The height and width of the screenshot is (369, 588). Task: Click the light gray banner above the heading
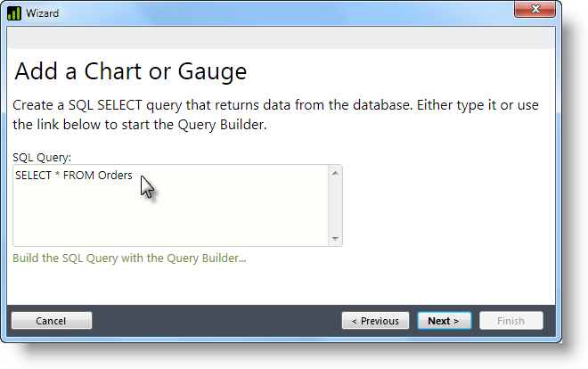pyautogui.click(x=281, y=37)
